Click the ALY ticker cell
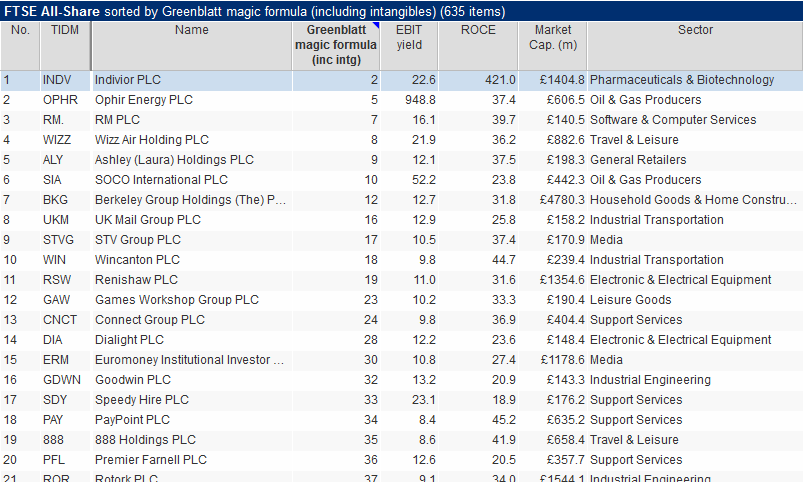The image size is (803, 482). click(x=53, y=160)
